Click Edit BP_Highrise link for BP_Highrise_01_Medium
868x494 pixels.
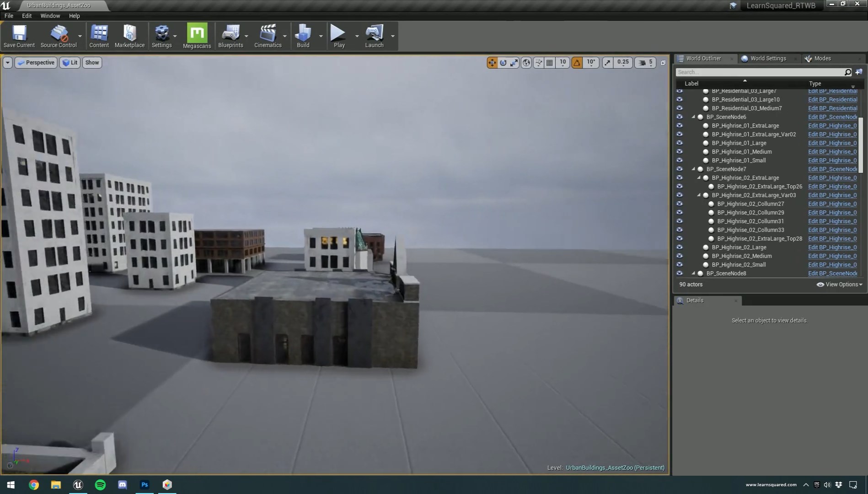[832, 151]
